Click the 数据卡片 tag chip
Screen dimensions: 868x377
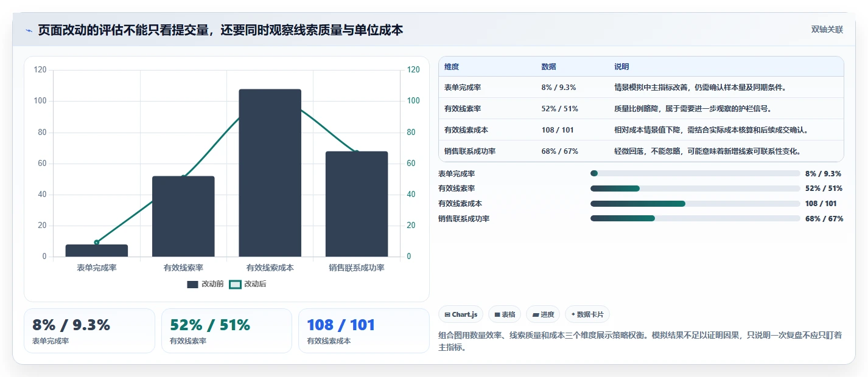tap(587, 314)
